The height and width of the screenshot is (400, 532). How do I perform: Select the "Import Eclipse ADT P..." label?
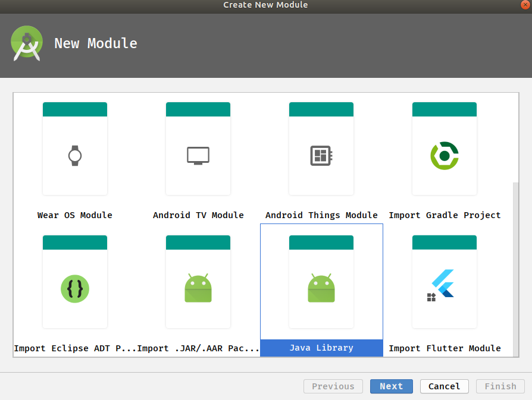[75, 348]
